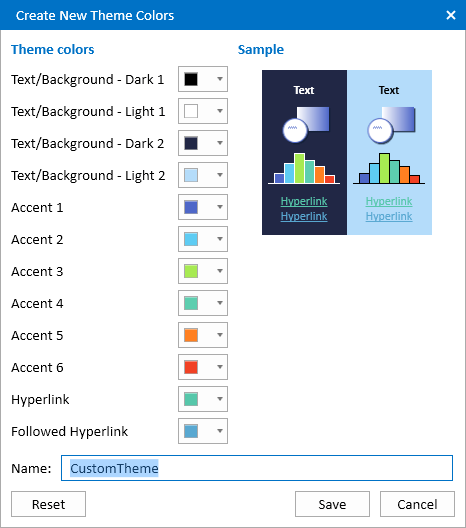Click the Accent 4 teal color swatch

click(191, 303)
